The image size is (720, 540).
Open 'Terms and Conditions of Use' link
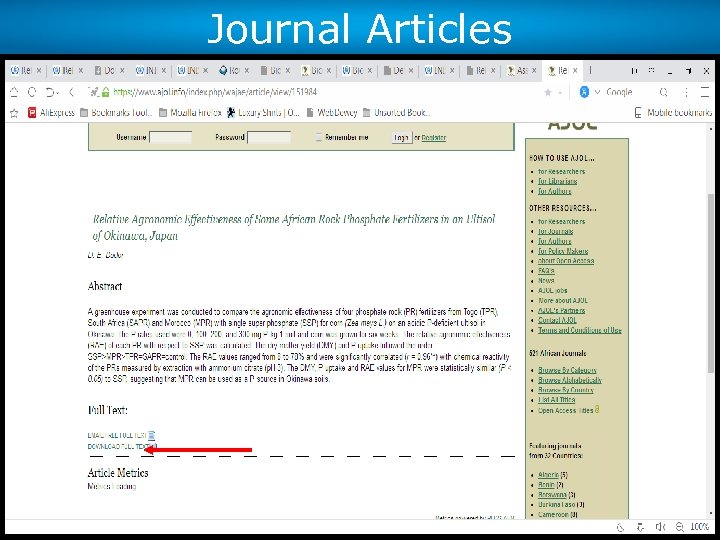[x=580, y=330]
